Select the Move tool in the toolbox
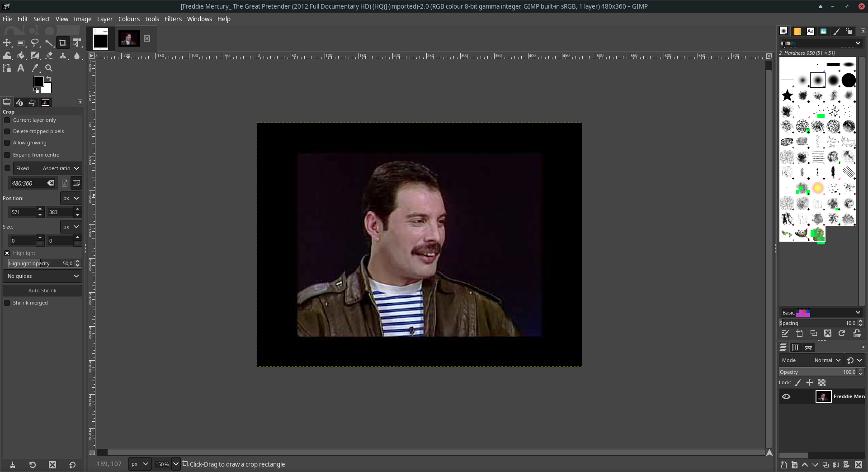 coord(7,43)
